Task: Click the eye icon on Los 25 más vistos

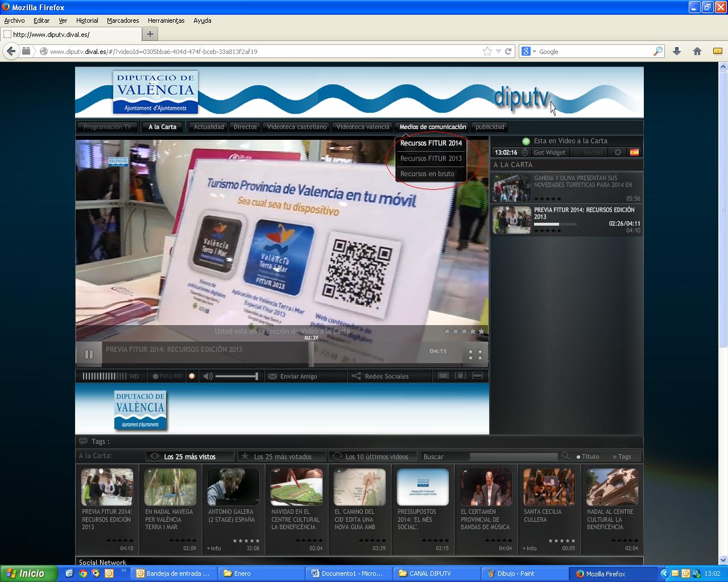Action: pos(154,456)
